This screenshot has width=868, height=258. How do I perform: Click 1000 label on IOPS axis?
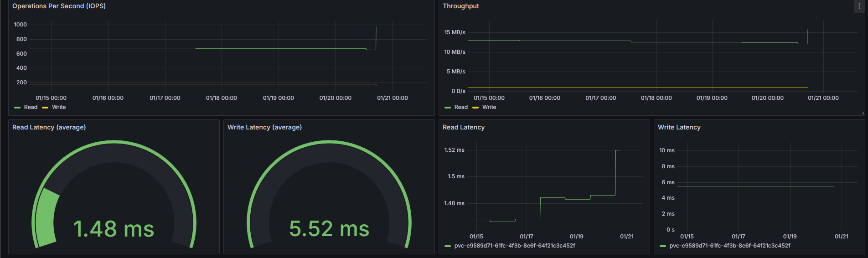[x=21, y=25]
